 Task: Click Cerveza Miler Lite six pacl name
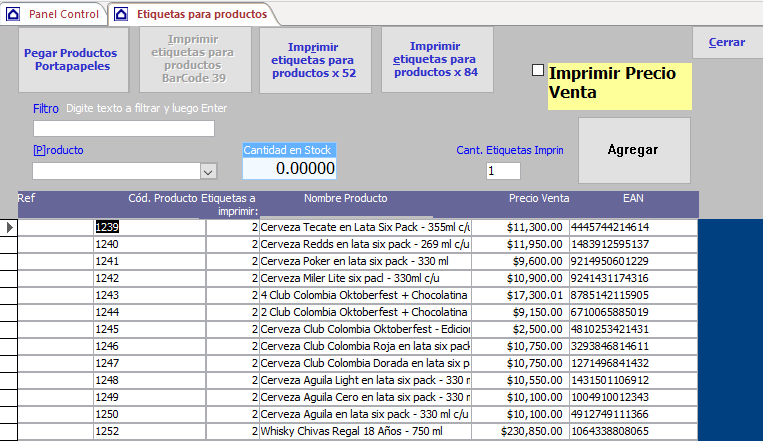(x=365, y=278)
